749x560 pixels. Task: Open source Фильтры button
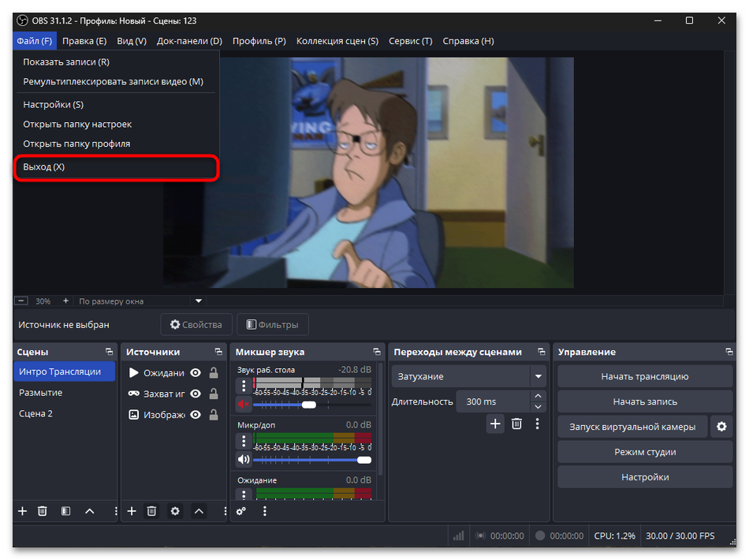pyautogui.click(x=273, y=324)
